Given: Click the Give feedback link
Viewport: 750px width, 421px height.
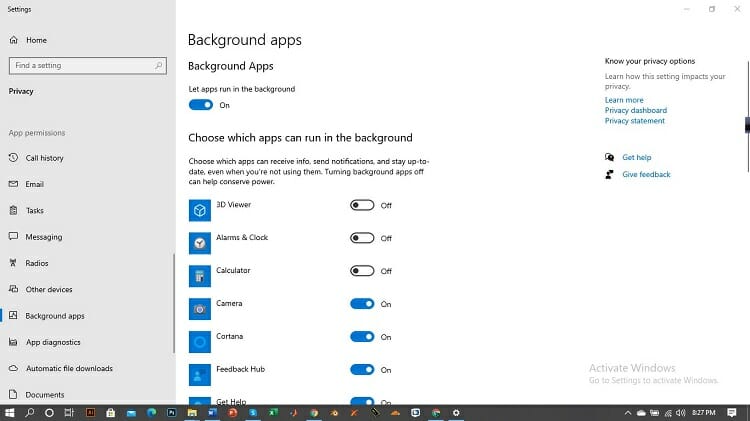Looking at the screenshot, I should (x=646, y=175).
